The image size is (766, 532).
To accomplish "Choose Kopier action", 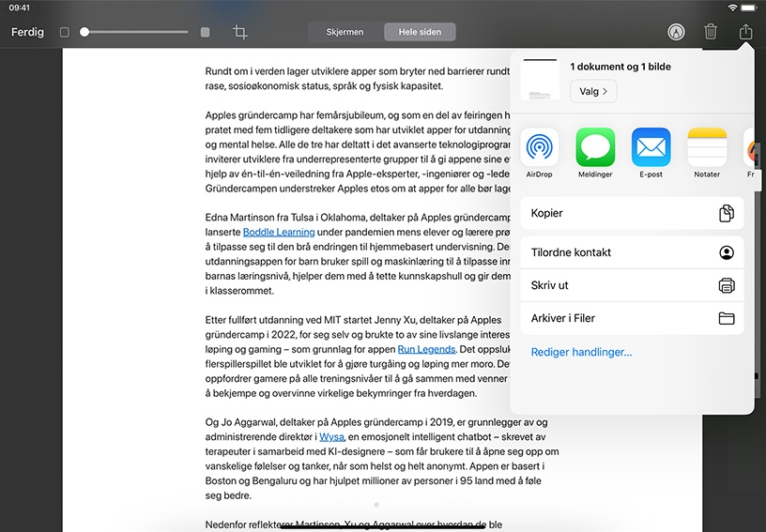I will 632,213.
